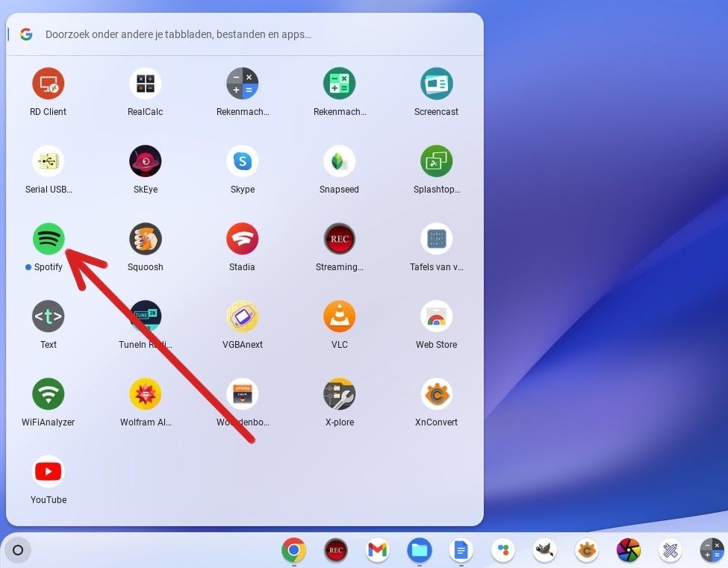
Task: Open Gmail from the shelf
Action: (x=378, y=550)
